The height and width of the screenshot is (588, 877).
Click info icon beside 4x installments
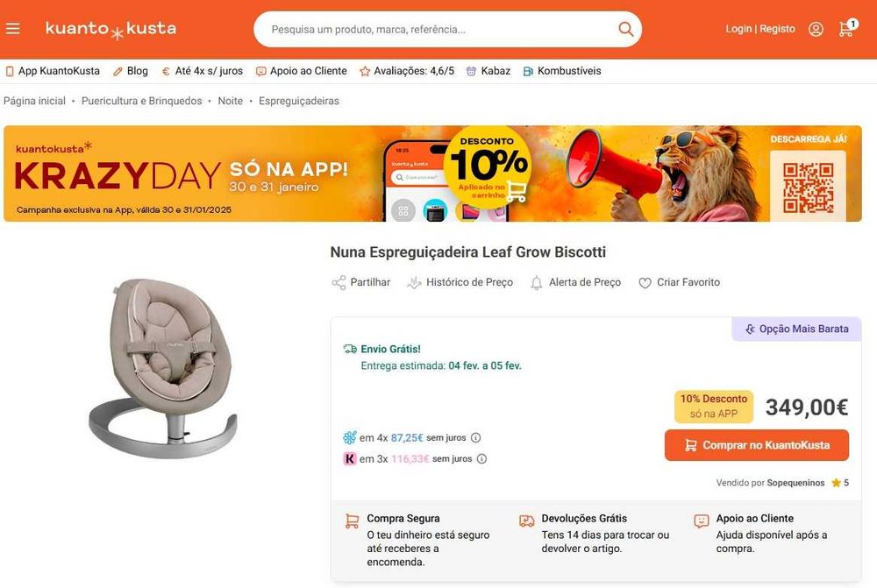476,437
